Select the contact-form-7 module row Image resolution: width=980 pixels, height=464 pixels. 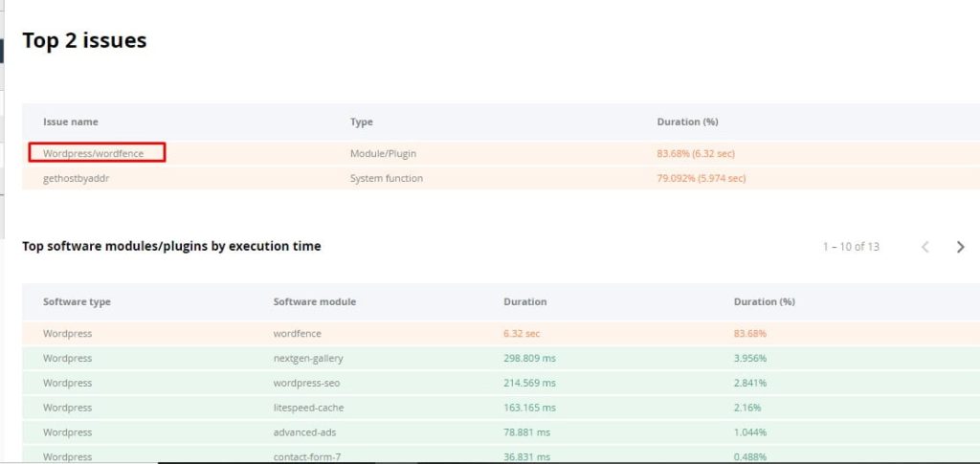(x=308, y=456)
